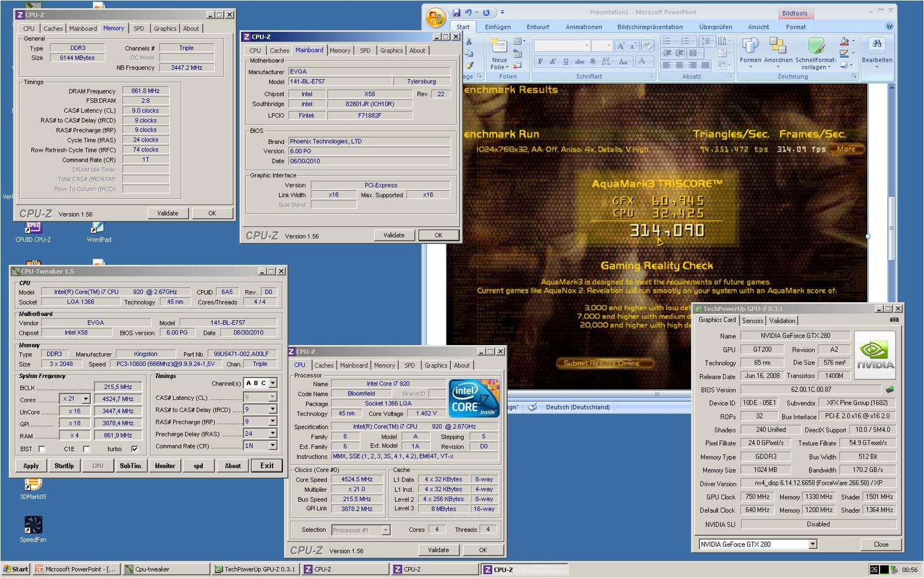Click Undo arrow in PowerPoint quick access toolbar
924x578 pixels.
click(x=468, y=12)
